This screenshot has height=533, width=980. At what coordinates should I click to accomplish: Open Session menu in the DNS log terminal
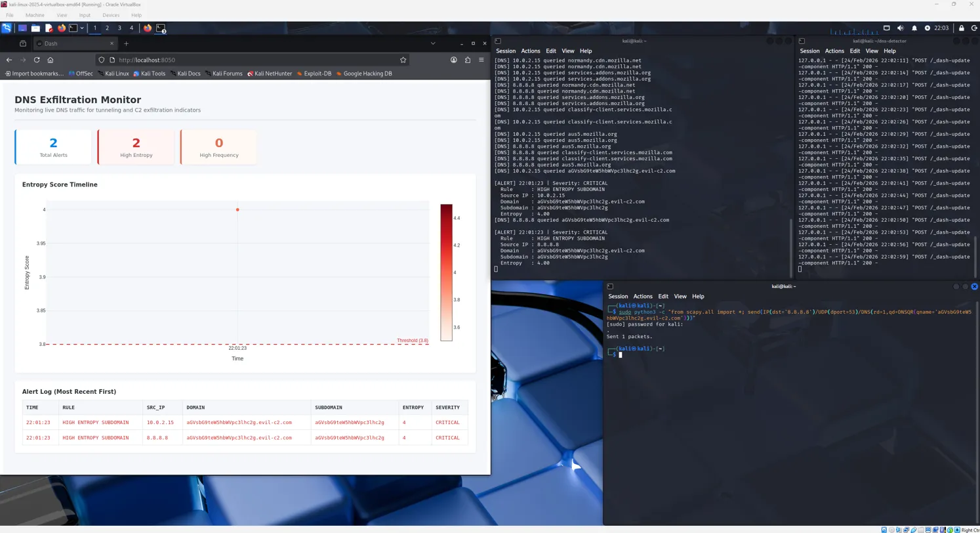click(x=506, y=51)
